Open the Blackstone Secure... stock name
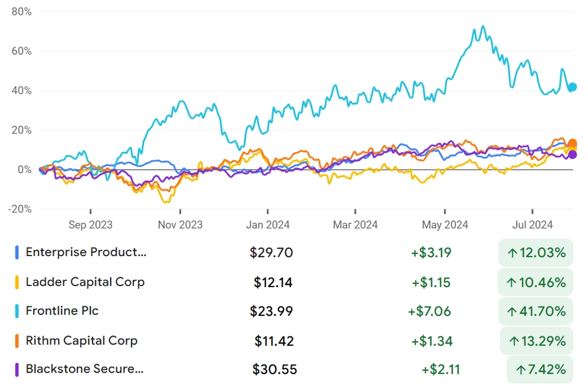This screenshot has height=387, width=588. click(x=84, y=369)
